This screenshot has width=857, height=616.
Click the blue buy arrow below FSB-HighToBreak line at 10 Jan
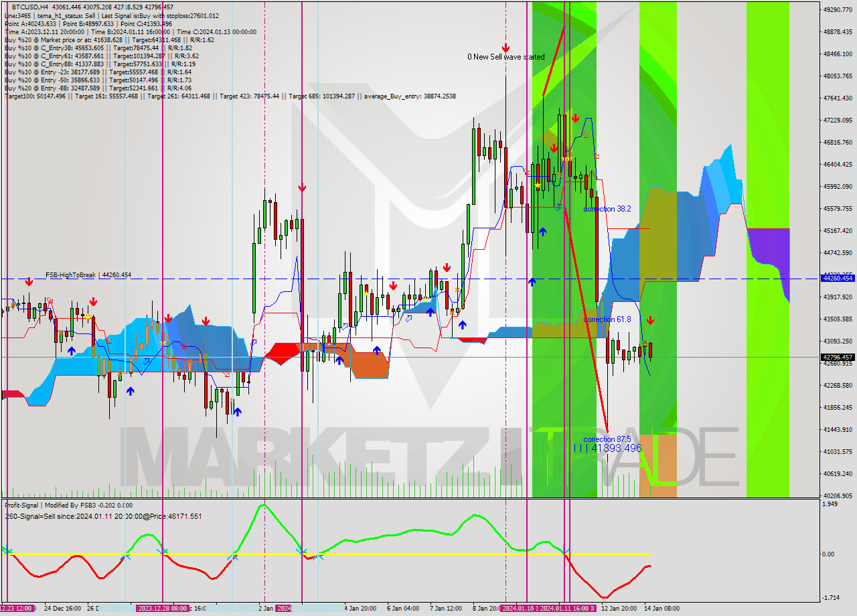532,282
